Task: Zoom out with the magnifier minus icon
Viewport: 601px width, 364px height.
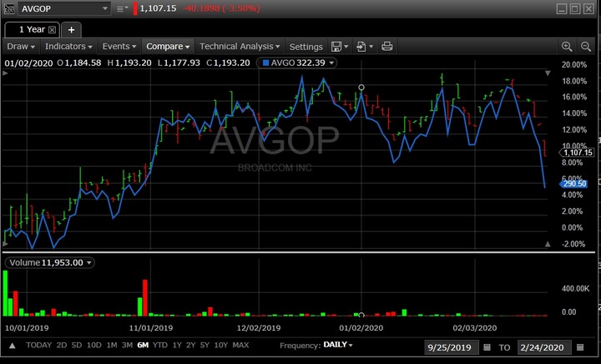Action: tap(586, 47)
